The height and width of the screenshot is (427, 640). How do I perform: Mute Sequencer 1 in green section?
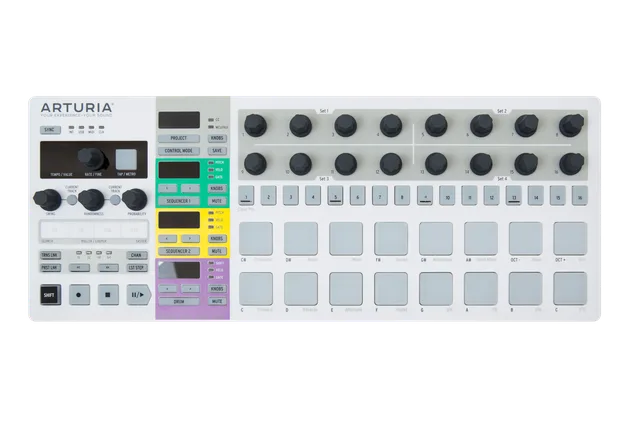coord(217,201)
